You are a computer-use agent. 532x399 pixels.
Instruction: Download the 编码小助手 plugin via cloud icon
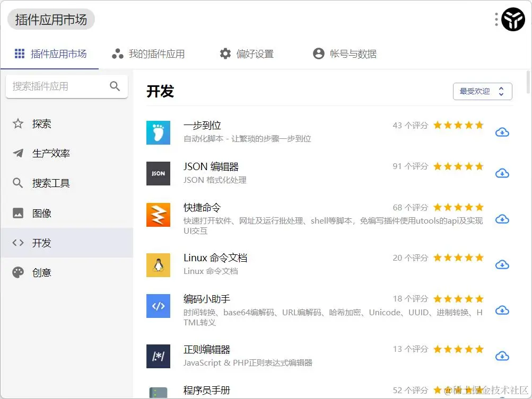tap(502, 310)
